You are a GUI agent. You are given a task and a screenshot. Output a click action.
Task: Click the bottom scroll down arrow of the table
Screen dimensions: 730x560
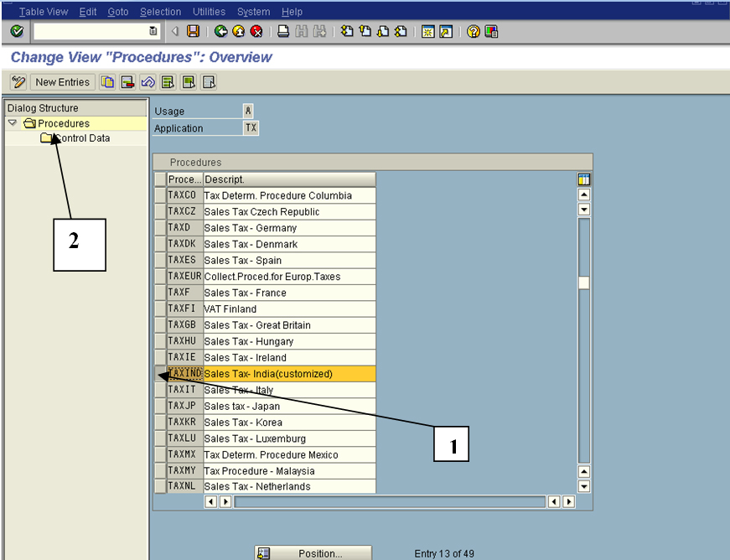point(584,486)
